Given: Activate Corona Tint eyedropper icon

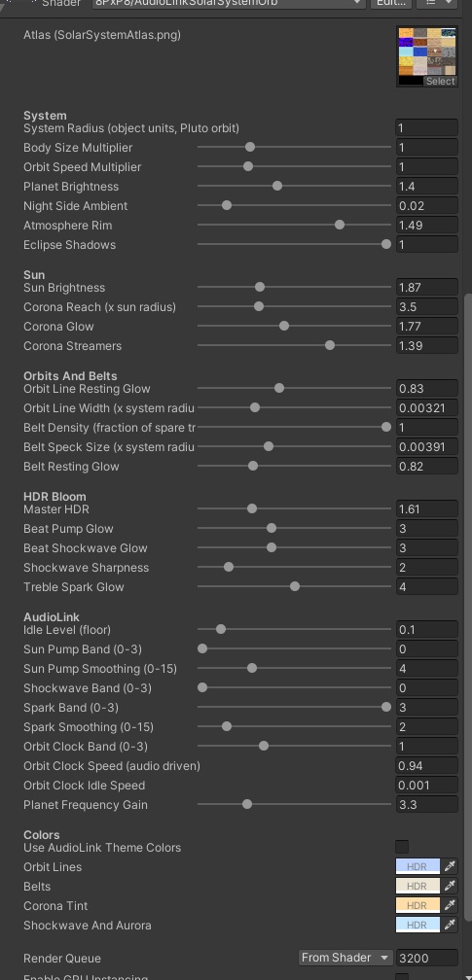Looking at the screenshot, I should tap(450, 906).
